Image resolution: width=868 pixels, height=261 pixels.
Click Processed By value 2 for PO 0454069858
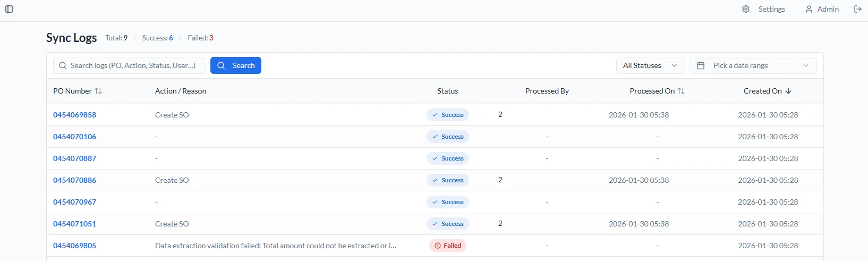point(500,114)
